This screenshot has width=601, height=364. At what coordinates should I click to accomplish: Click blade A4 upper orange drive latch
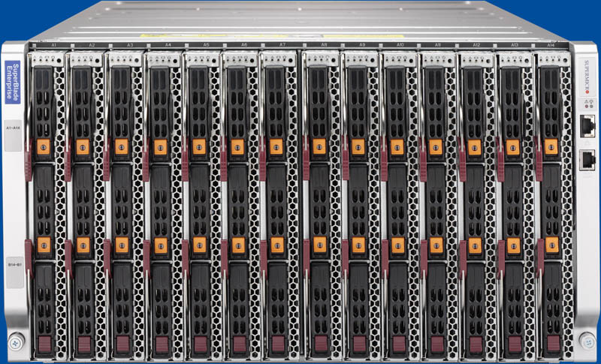pos(160,147)
